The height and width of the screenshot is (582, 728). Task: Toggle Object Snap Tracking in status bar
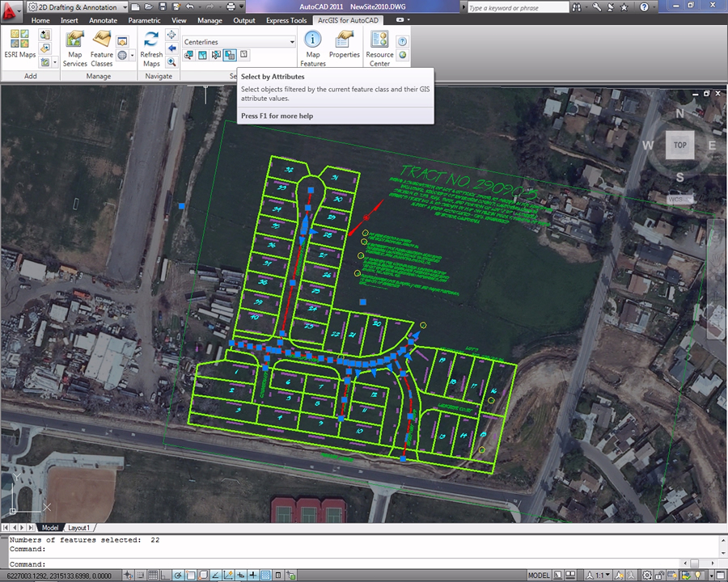[x=215, y=576]
